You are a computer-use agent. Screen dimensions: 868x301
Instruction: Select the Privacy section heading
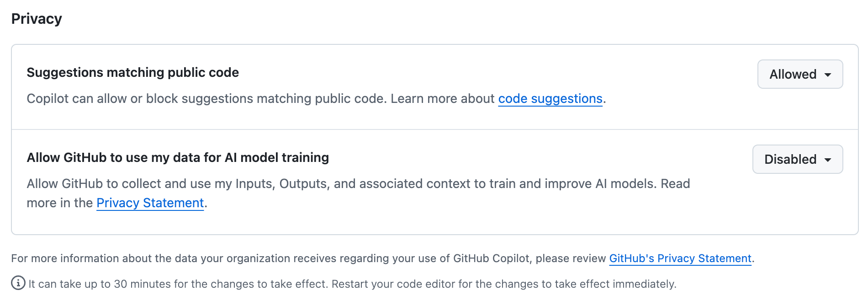[37, 18]
